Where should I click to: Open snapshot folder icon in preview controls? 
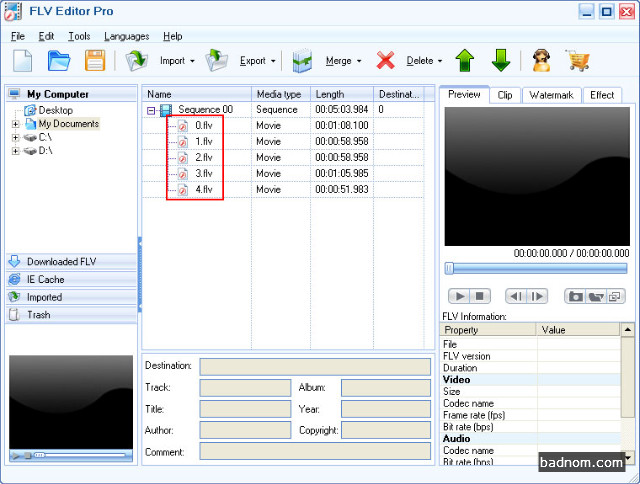pyautogui.click(x=596, y=296)
